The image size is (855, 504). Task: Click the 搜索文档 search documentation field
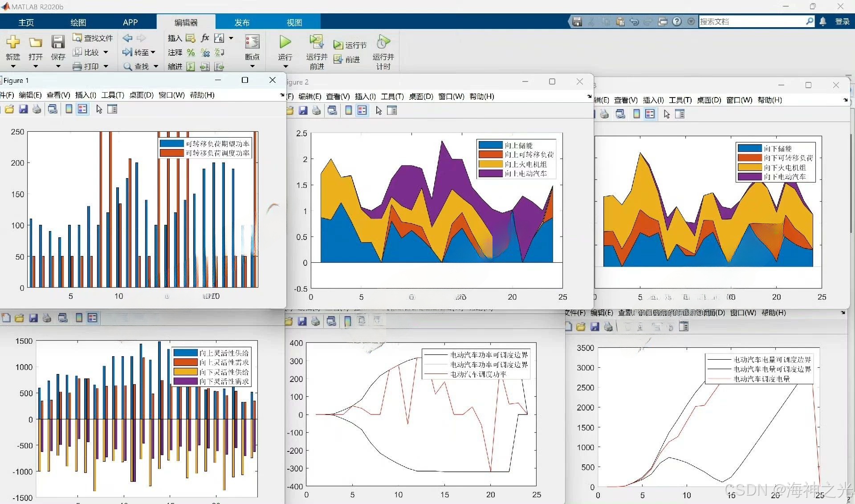click(x=752, y=21)
